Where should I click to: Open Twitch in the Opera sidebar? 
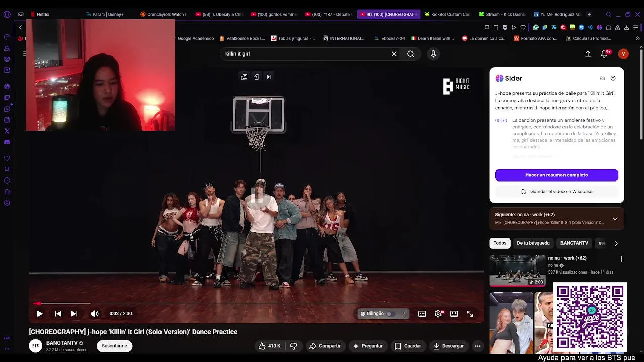click(x=7, y=98)
